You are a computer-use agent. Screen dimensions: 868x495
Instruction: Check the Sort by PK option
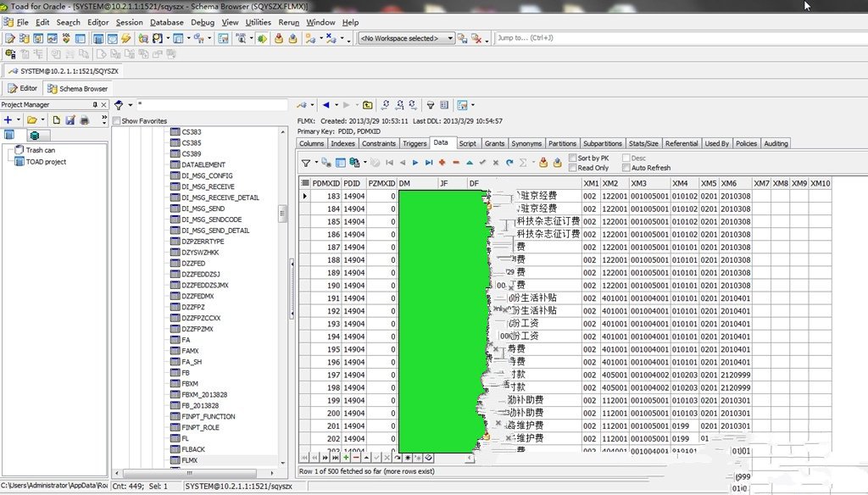point(574,159)
